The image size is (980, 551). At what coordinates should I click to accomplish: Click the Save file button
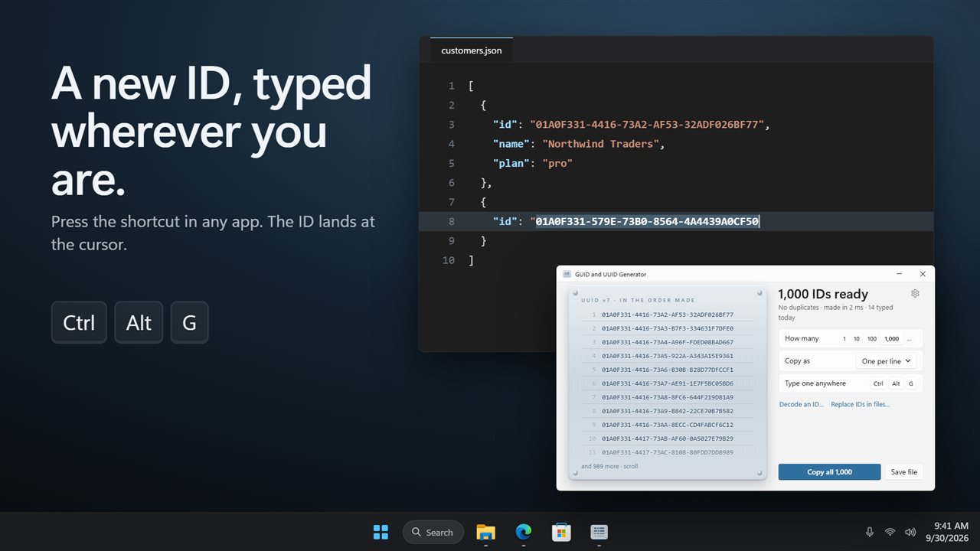903,472
